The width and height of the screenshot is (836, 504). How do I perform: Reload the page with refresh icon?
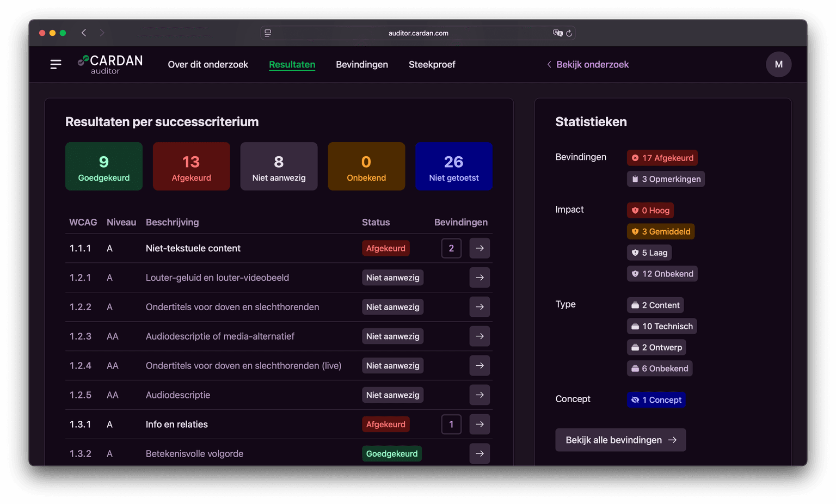(569, 33)
